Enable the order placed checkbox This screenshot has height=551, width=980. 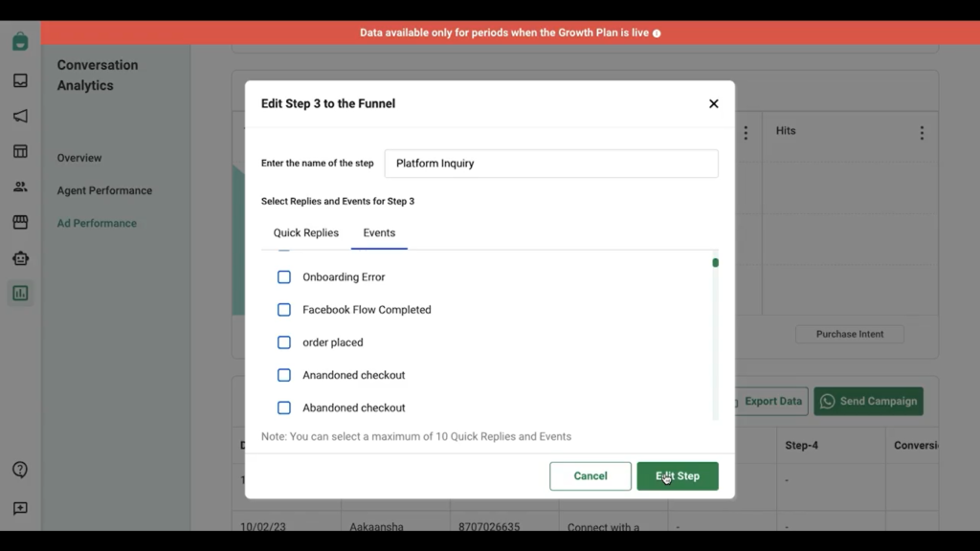point(283,342)
